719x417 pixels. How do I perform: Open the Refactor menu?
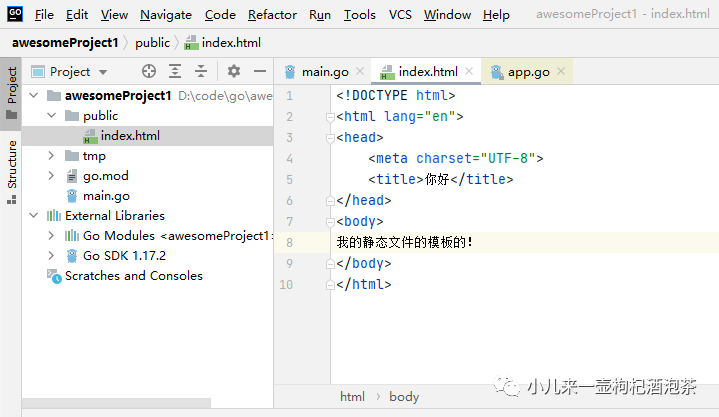[x=272, y=15]
